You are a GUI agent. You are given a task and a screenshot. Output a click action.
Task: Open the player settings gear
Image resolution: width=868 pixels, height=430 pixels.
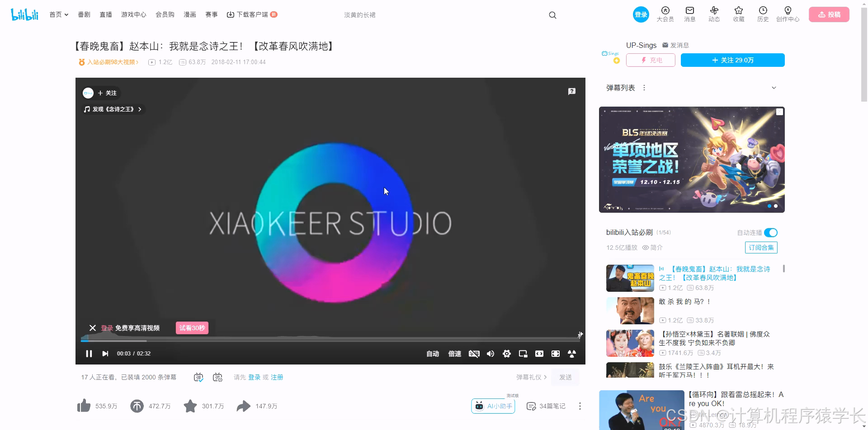(x=507, y=354)
